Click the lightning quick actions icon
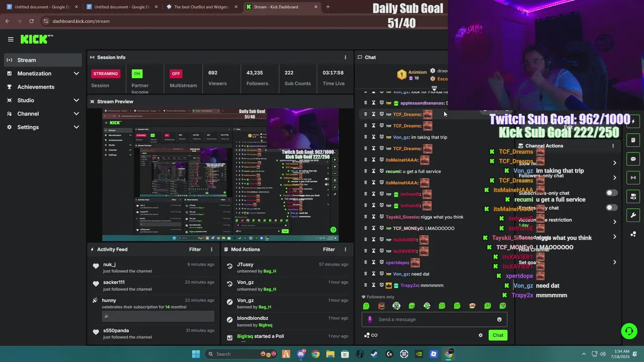 coord(633,122)
